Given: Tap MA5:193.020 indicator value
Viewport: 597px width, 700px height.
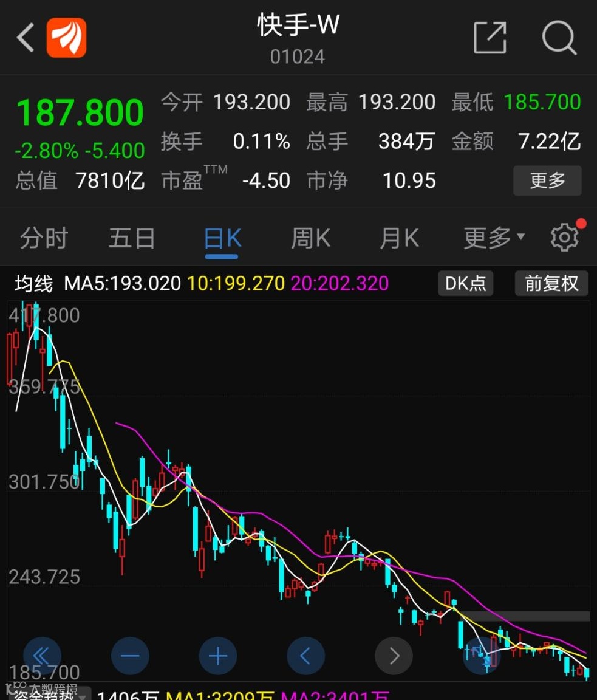Looking at the screenshot, I should coord(123,284).
